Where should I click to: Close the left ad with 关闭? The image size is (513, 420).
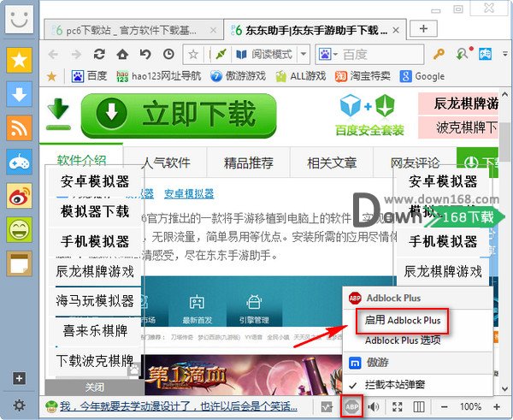(x=95, y=387)
